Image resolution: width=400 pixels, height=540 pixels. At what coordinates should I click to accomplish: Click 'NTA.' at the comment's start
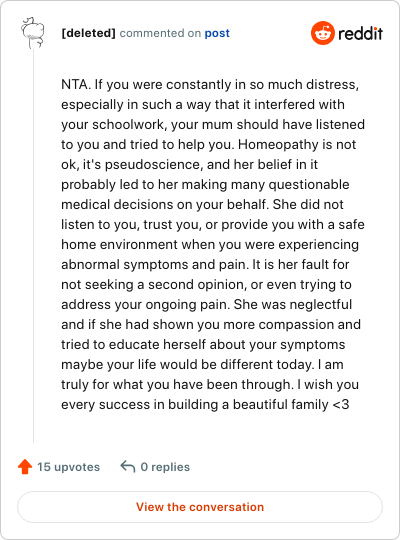pyautogui.click(x=76, y=84)
